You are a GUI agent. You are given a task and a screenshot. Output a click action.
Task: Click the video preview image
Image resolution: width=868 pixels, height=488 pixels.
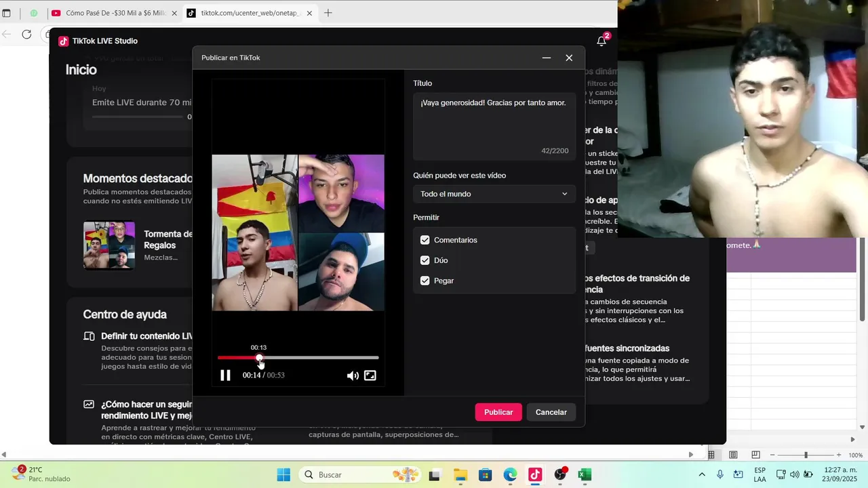click(298, 232)
